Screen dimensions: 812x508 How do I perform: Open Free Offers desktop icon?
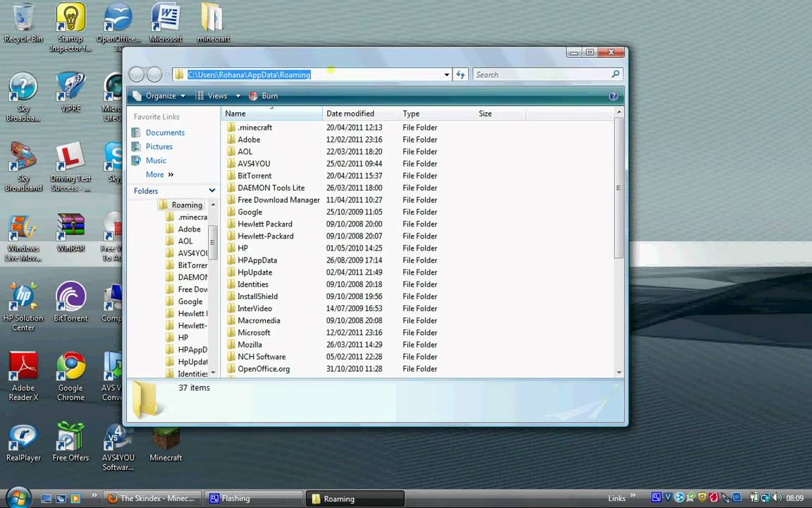point(70,442)
